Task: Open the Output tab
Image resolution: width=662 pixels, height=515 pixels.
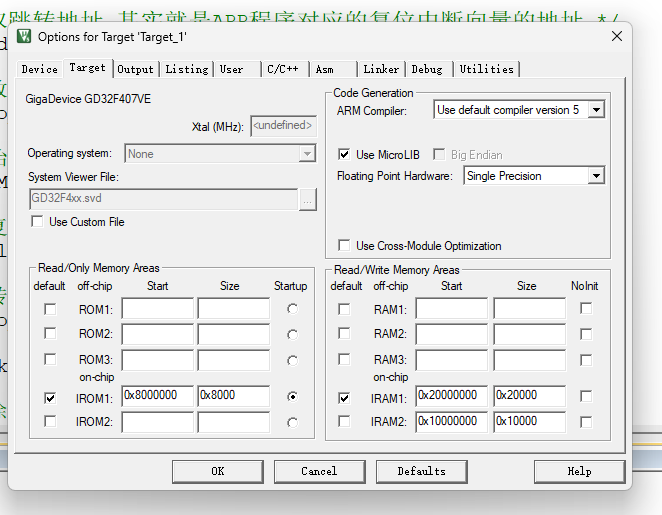Action: (x=136, y=69)
